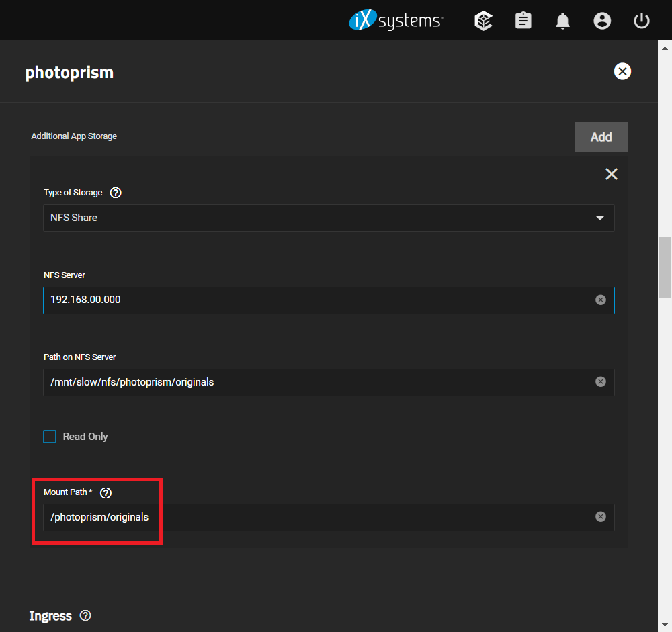
Task: Click the Additional App Storage label
Action: [74, 136]
